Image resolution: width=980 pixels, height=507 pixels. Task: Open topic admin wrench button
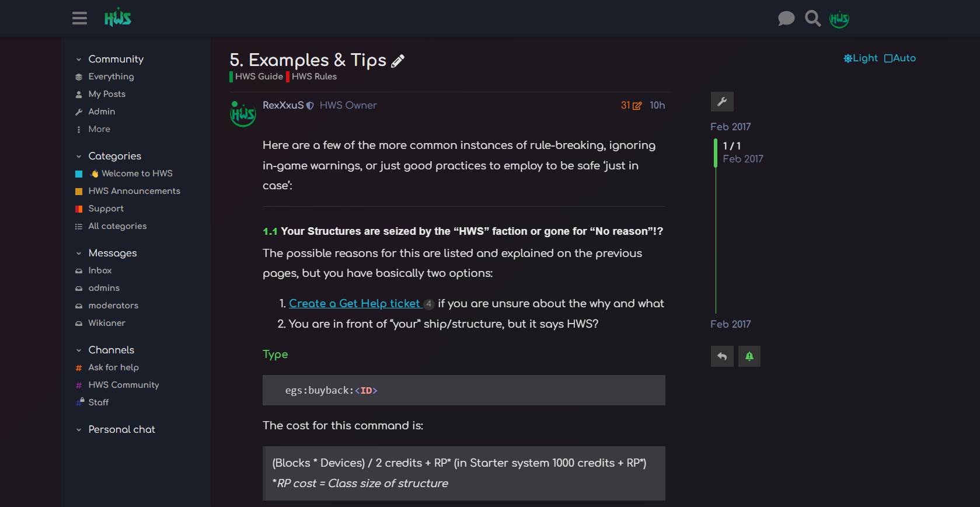pos(722,102)
